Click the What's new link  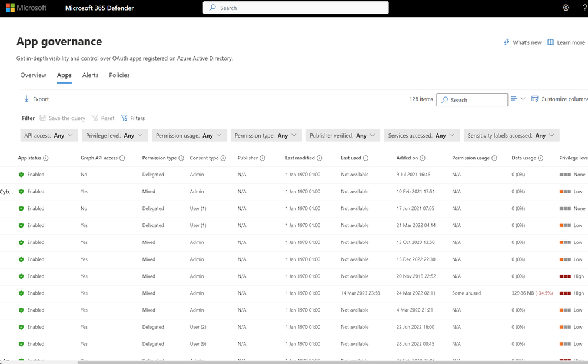(523, 42)
